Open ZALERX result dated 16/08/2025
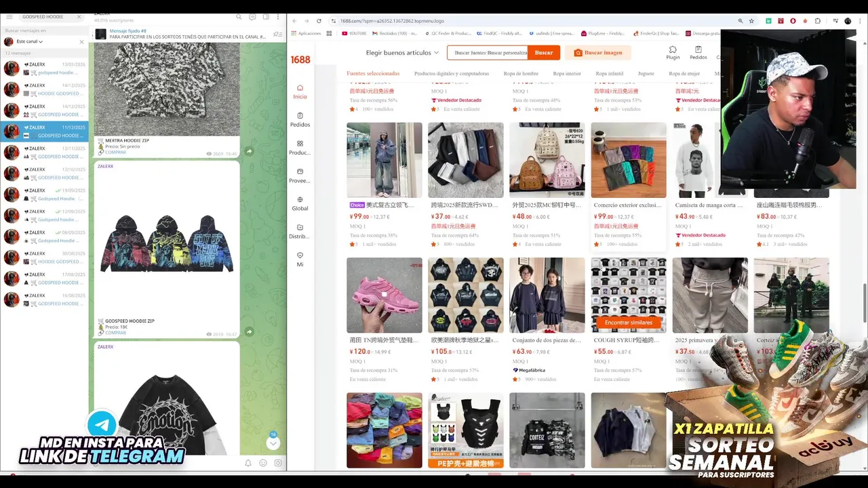 (44, 300)
